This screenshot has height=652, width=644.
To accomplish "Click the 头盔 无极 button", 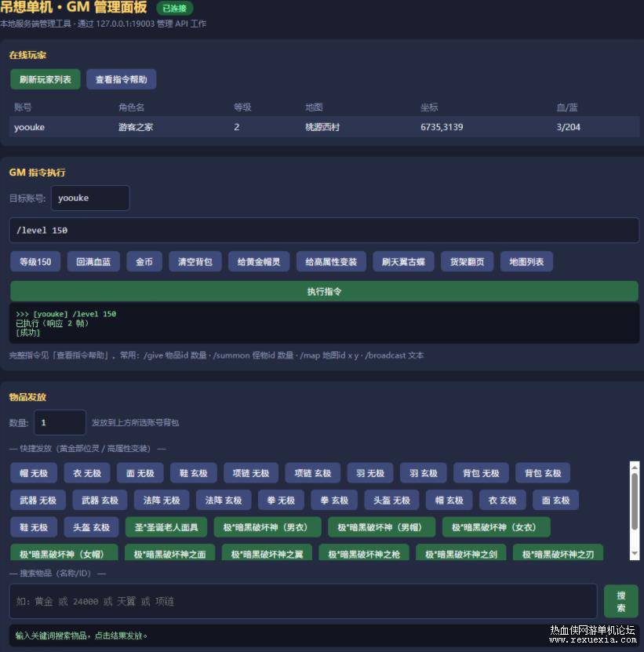I will [x=391, y=500].
